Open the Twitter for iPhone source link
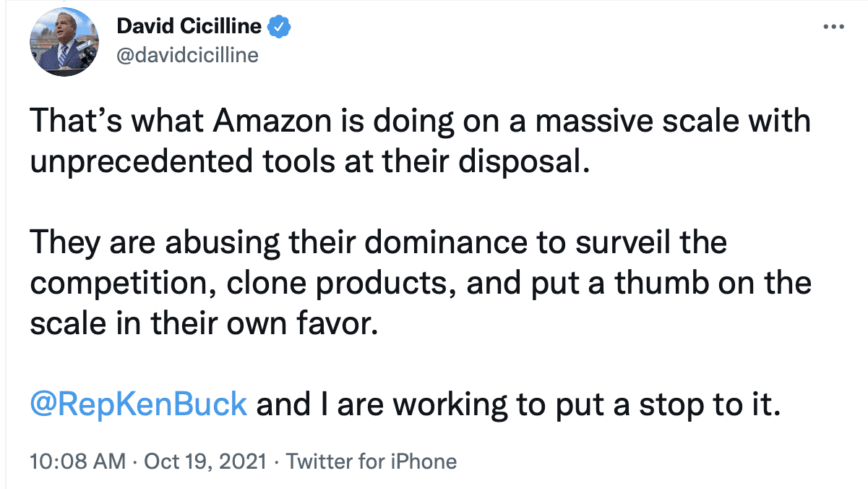 (x=371, y=462)
